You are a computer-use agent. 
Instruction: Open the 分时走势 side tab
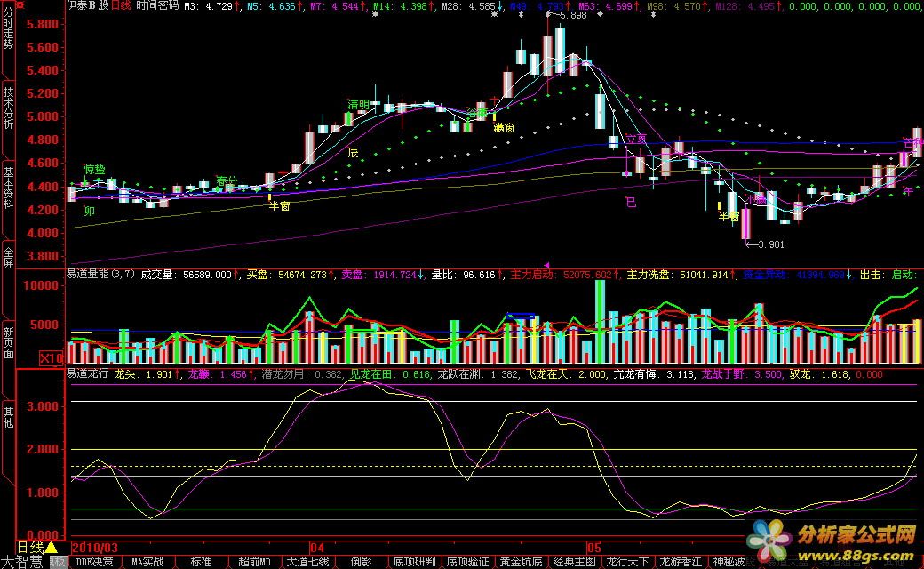pos(8,28)
